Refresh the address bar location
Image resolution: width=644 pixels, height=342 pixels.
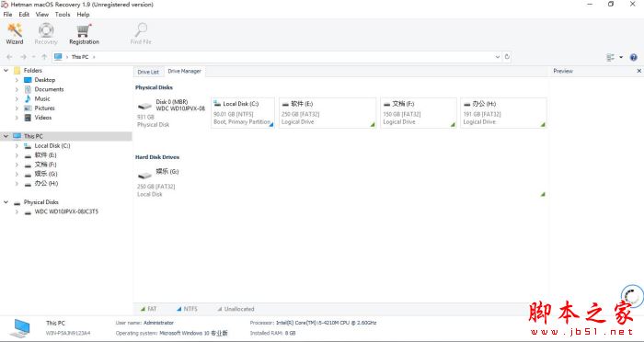[507, 57]
